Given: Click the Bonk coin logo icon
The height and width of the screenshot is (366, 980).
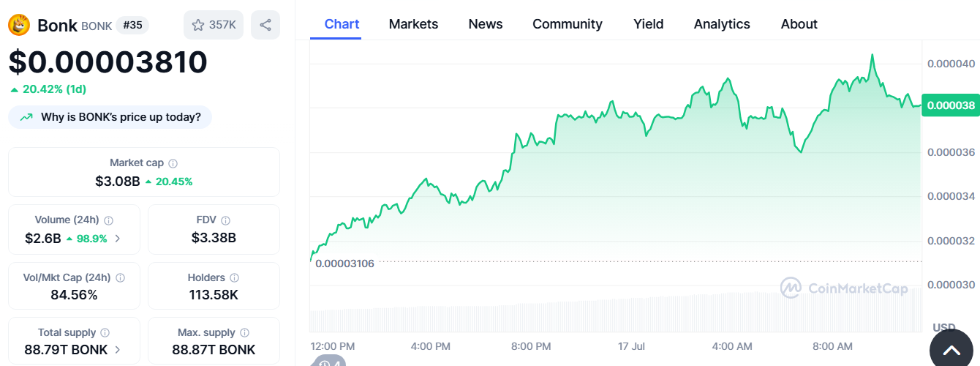Looking at the screenshot, I should tap(19, 25).
